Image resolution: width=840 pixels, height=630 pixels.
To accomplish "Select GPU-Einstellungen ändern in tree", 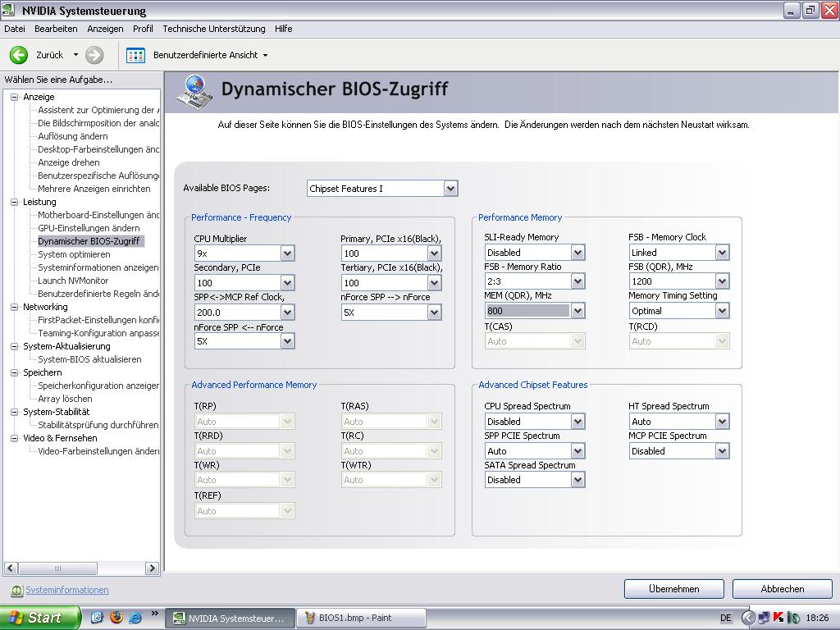I will tap(89, 228).
